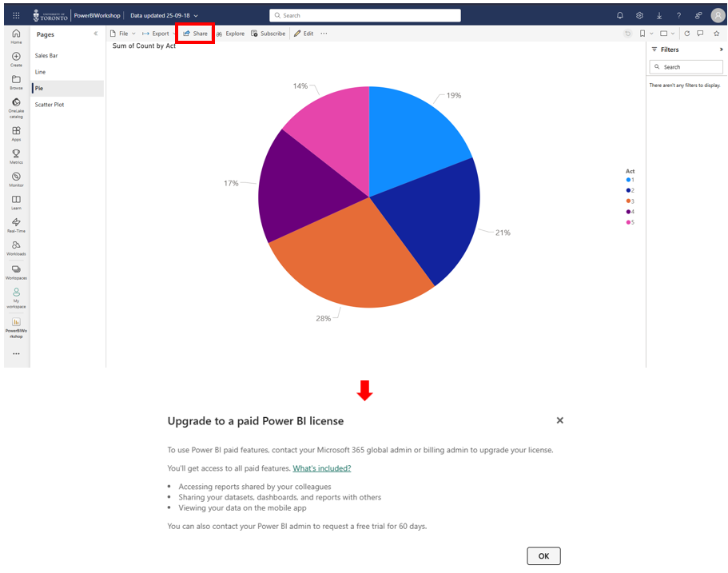Screen dimensions: 728x573
Task: Click the What's included? link
Action: pos(322,468)
